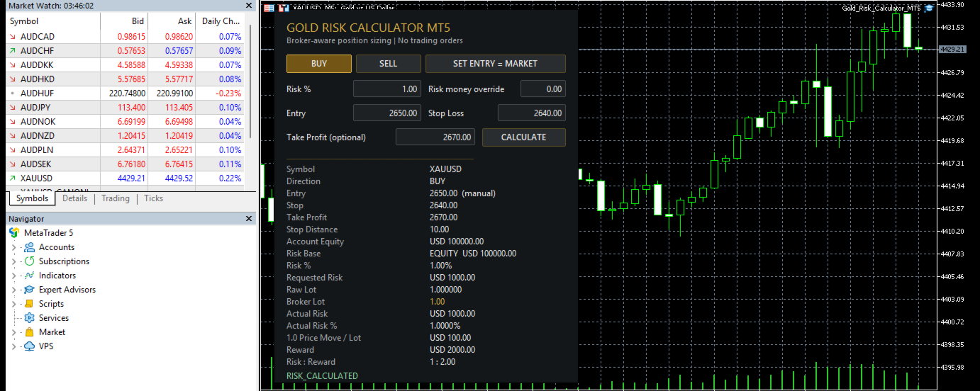Click the Services gear icon in Navigator
The image size is (980, 391).
29,318
